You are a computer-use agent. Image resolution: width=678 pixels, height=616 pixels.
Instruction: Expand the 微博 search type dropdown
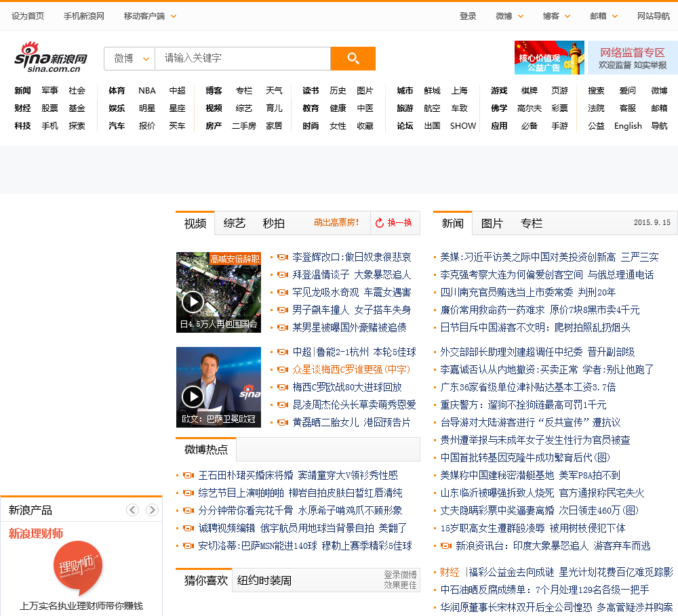click(x=129, y=58)
